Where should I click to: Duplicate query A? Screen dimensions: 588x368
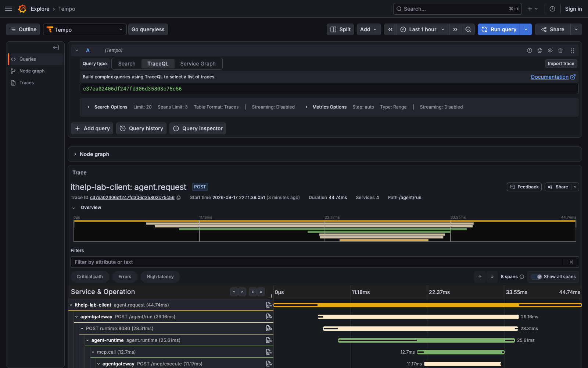(x=540, y=50)
